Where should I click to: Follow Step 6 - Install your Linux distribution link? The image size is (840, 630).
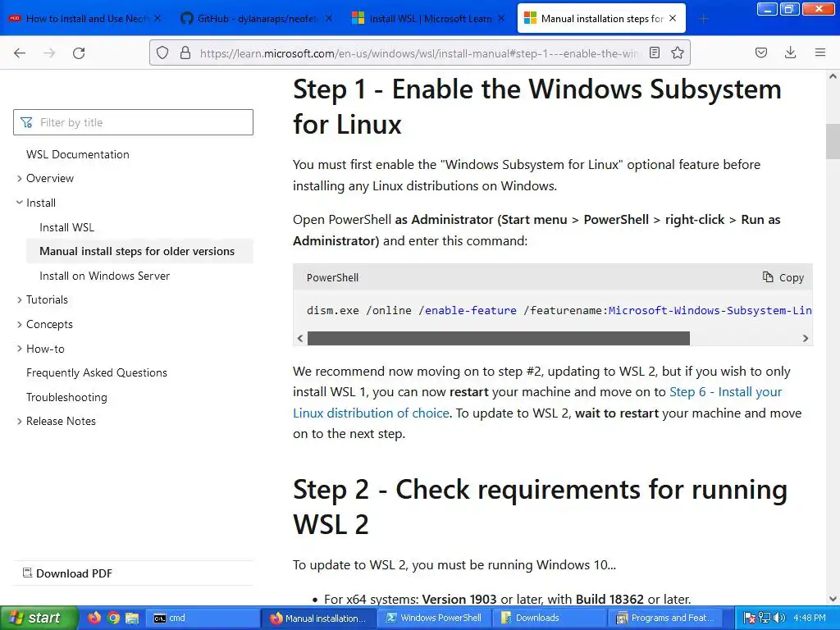coord(537,402)
